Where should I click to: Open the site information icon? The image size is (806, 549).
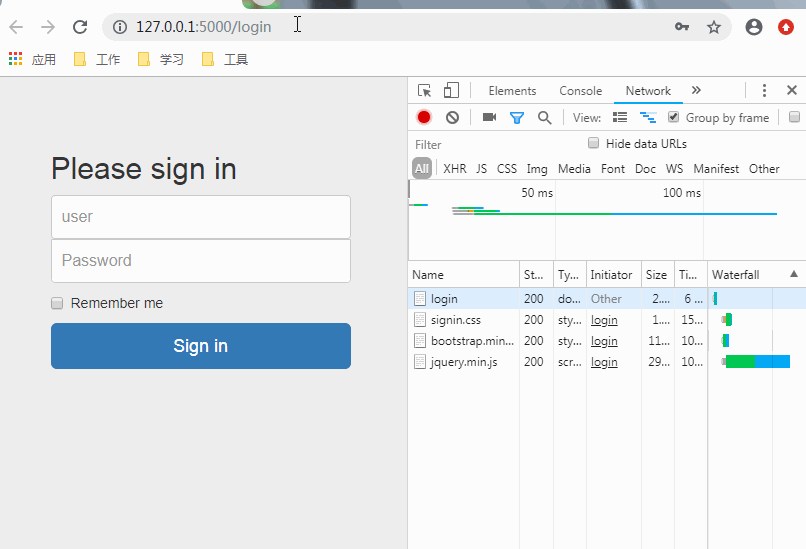pos(120,27)
